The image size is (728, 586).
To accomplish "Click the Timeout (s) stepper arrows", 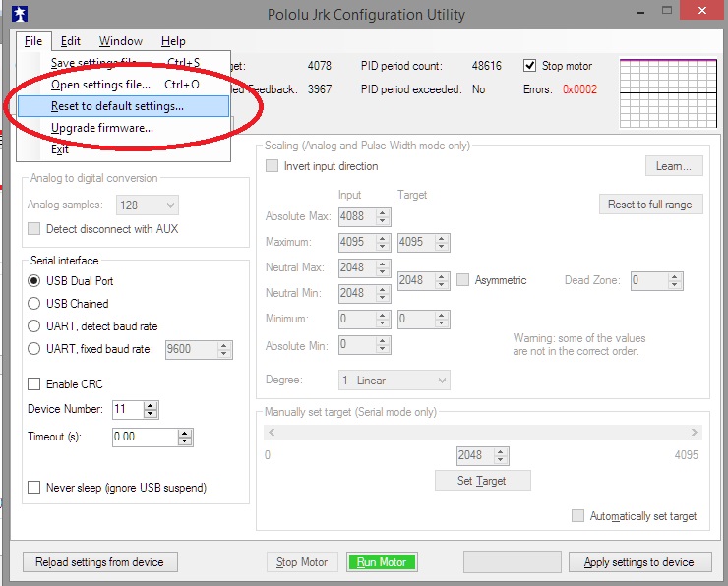I will [x=185, y=438].
